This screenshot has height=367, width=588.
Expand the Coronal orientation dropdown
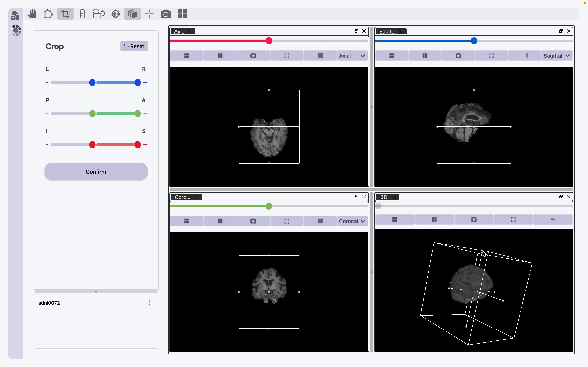click(x=352, y=221)
